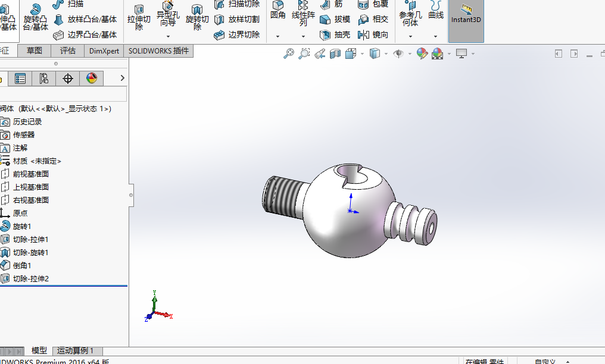Viewport: 605px width, 364px height.
Task: Select Material 材质 <未指定> item
Action: click(31, 161)
